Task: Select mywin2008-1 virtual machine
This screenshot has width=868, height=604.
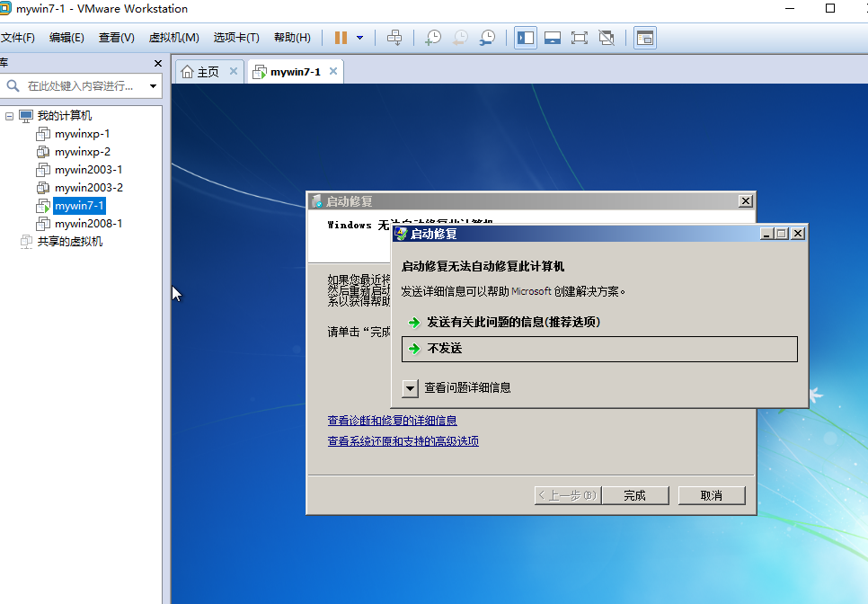Action: click(x=89, y=224)
